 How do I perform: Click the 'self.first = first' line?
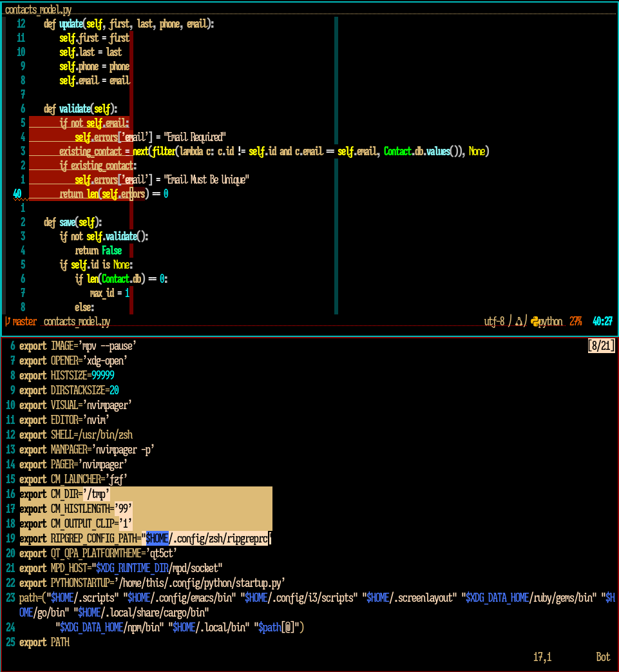click(x=95, y=38)
